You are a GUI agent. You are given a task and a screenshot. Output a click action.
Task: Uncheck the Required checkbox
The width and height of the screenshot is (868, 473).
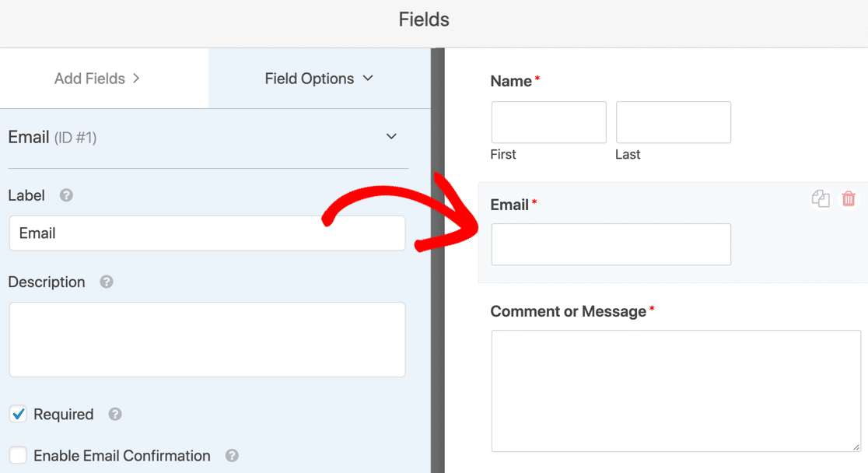point(19,415)
